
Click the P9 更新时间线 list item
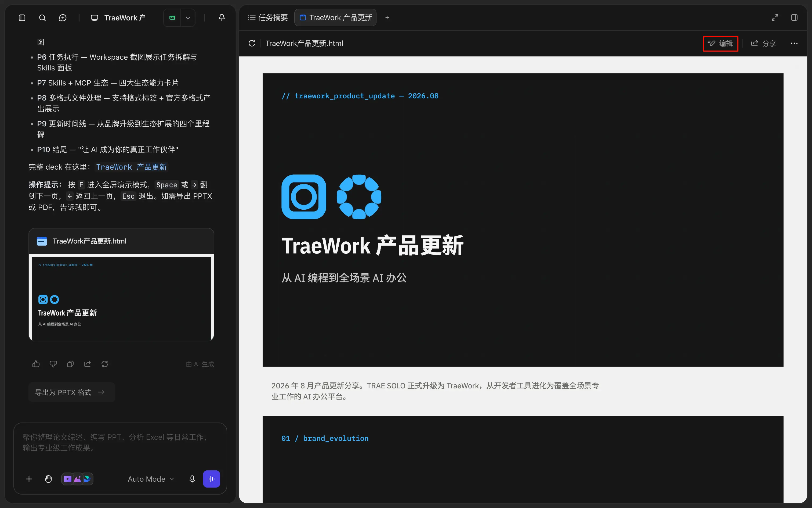pos(123,129)
